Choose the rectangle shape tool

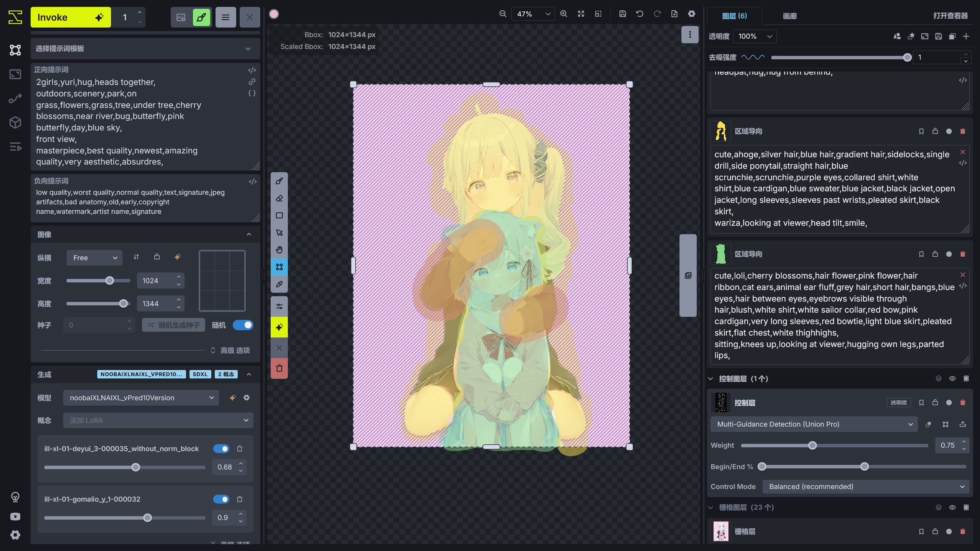279,215
